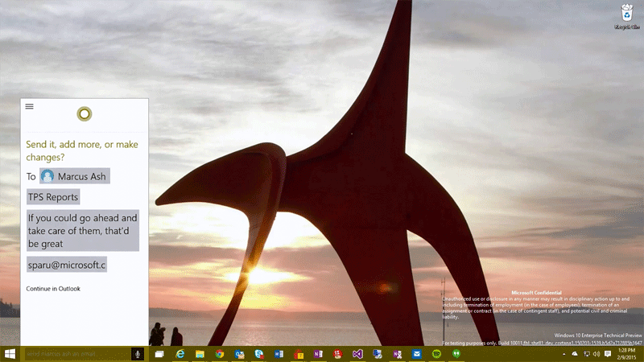The width and height of the screenshot is (644, 362).
Task: Click the Continue in Outlook link
Action: tap(53, 289)
